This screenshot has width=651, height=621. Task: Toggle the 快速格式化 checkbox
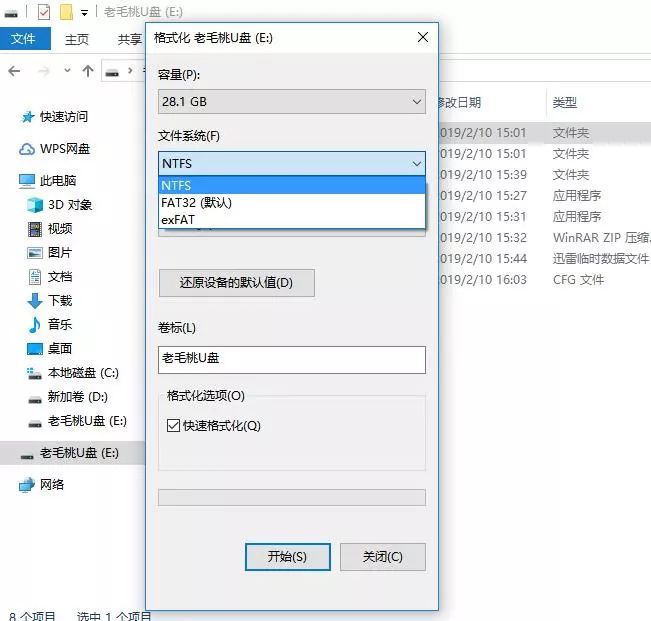click(174, 426)
